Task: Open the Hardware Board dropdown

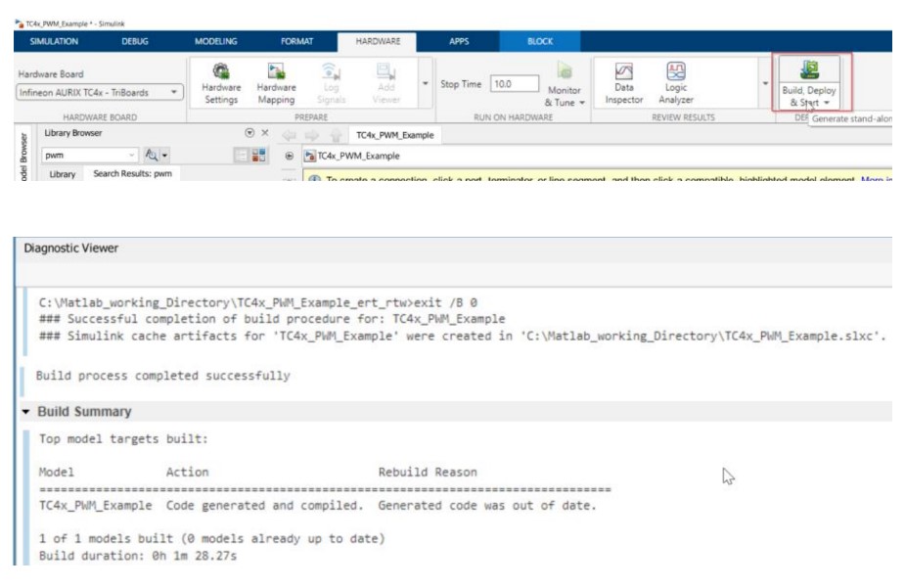Action: click(99, 92)
